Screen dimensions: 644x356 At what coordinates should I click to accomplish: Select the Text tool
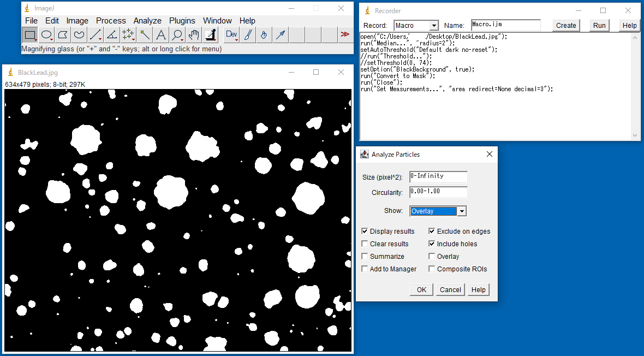pyautogui.click(x=161, y=35)
